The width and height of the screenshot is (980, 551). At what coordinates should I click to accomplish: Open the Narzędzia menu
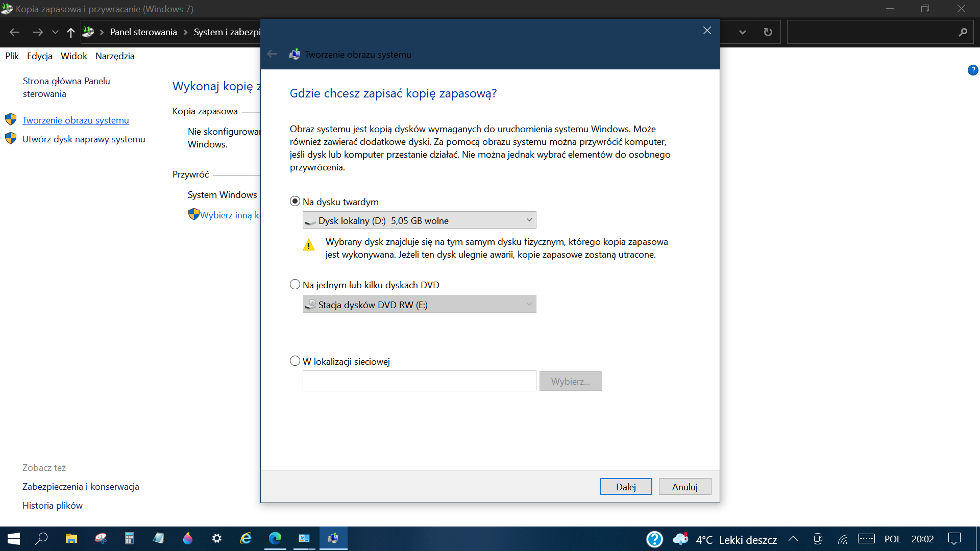[115, 56]
